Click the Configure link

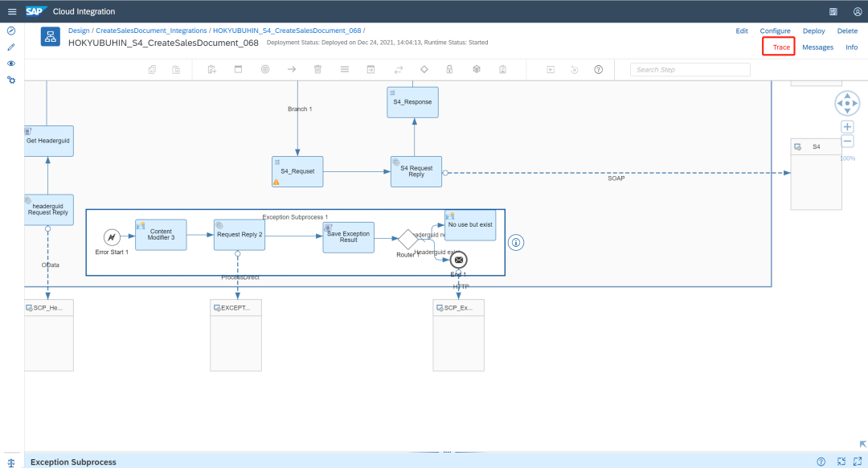pos(775,31)
